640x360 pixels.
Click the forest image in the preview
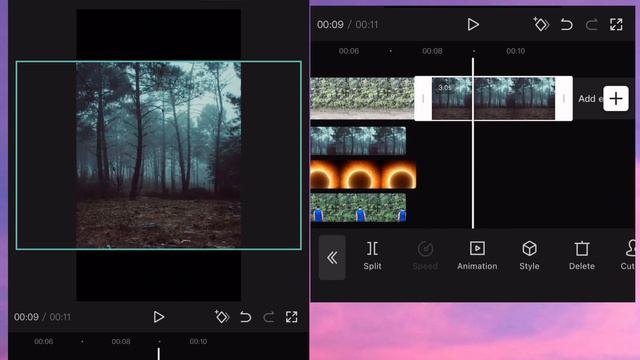click(x=158, y=155)
